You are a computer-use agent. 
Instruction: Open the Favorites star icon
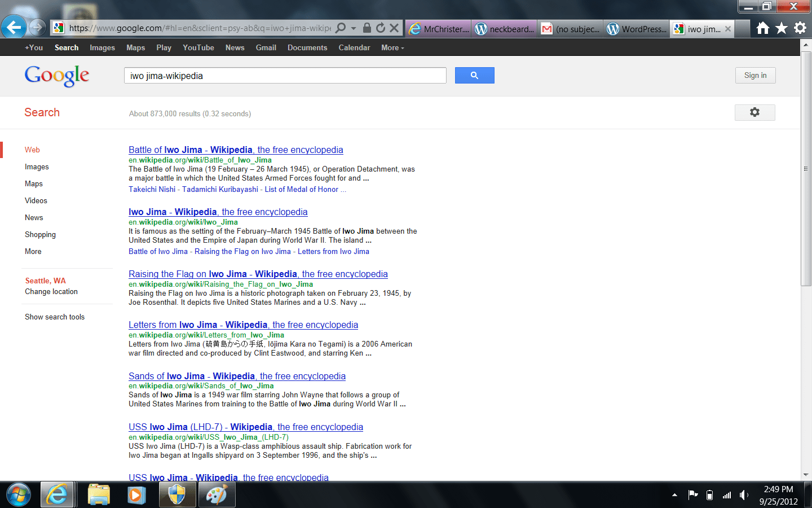pyautogui.click(x=782, y=28)
